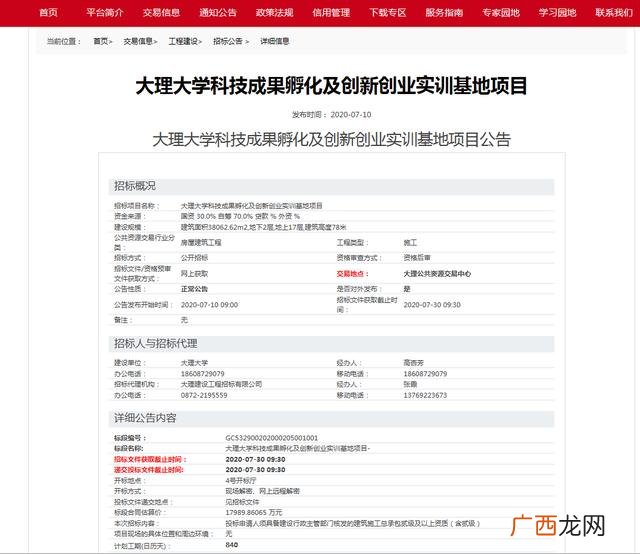Image resolution: width=640 pixels, height=554 pixels.
Task: Click the 详细信息 breadcrumb entry
Action: (275, 41)
